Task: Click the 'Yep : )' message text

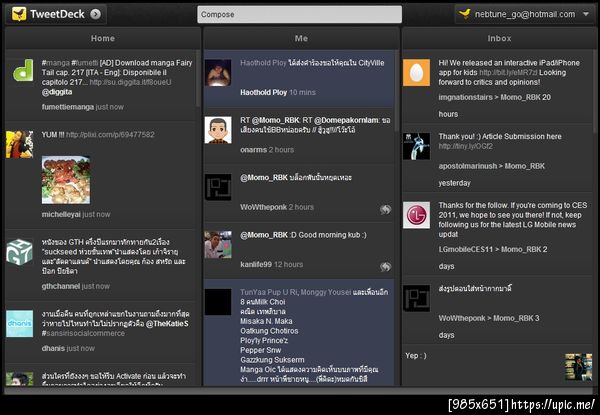Action: 416,356
